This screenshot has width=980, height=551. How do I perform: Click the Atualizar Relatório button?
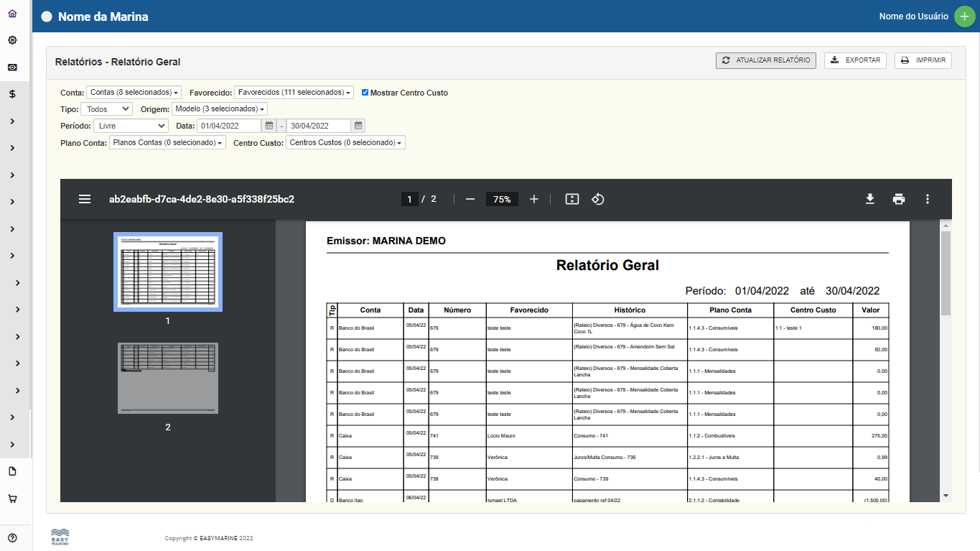point(765,60)
